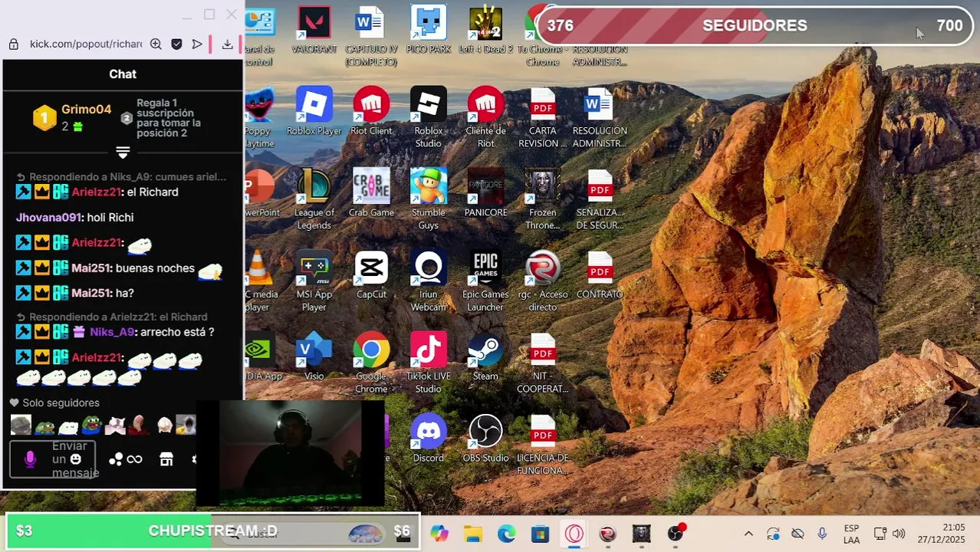Open Microsoft Edge from the taskbar

pyautogui.click(x=507, y=534)
